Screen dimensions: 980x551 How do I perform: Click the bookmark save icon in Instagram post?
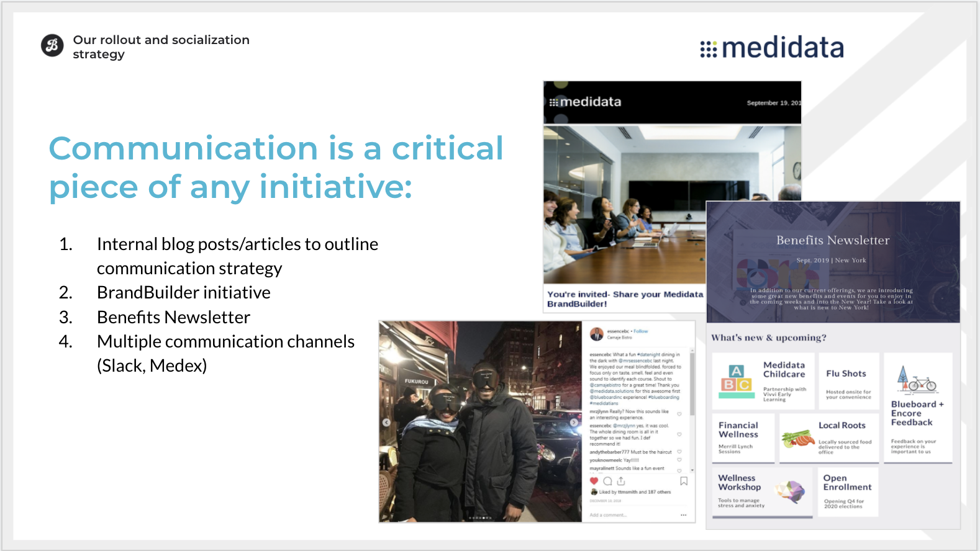tap(684, 481)
